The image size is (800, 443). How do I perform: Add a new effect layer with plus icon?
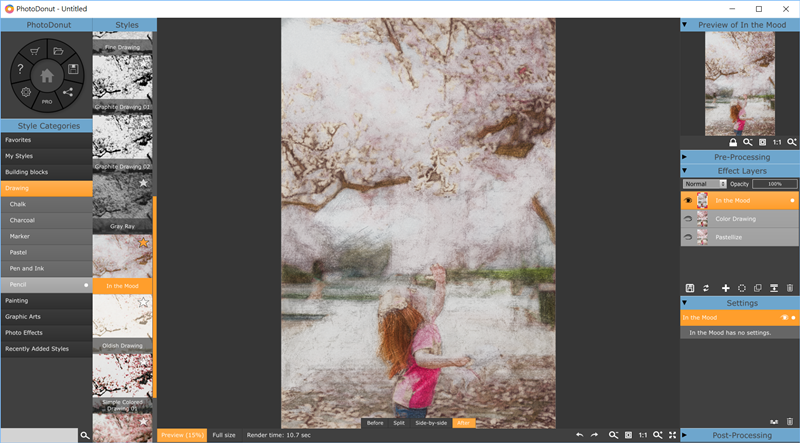725,288
